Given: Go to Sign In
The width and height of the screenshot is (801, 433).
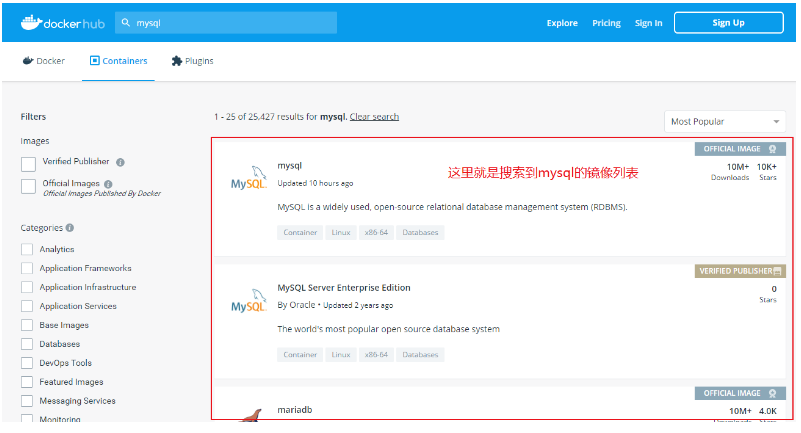Looking at the screenshot, I should point(648,23).
